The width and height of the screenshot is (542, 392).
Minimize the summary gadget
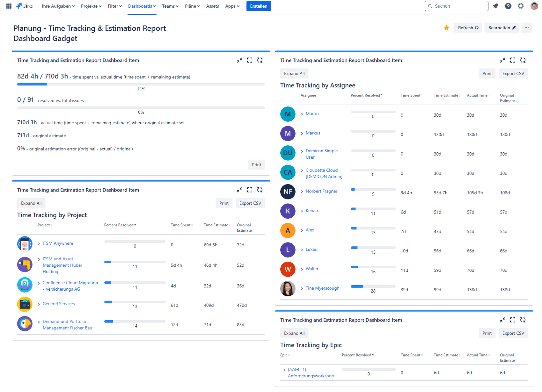coord(239,60)
